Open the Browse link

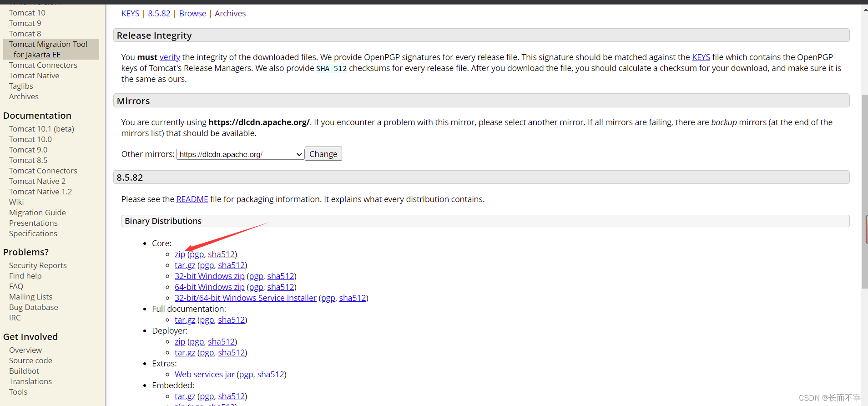click(192, 14)
